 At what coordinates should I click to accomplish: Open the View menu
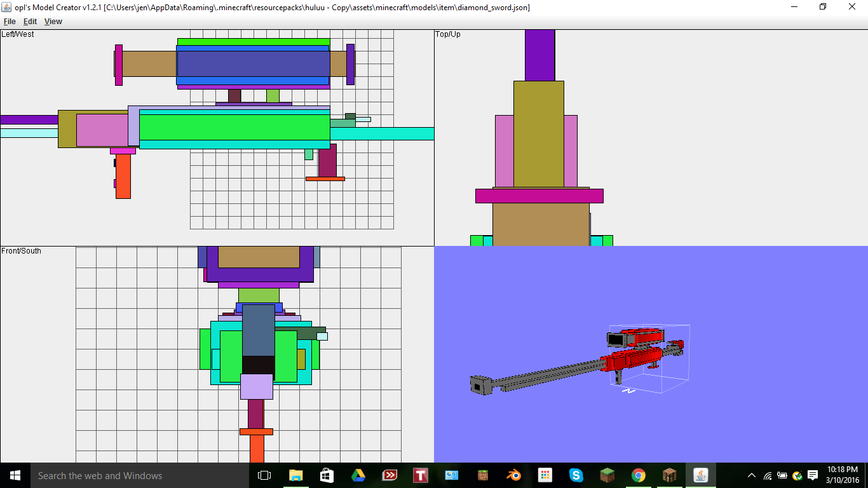(53, 21)
